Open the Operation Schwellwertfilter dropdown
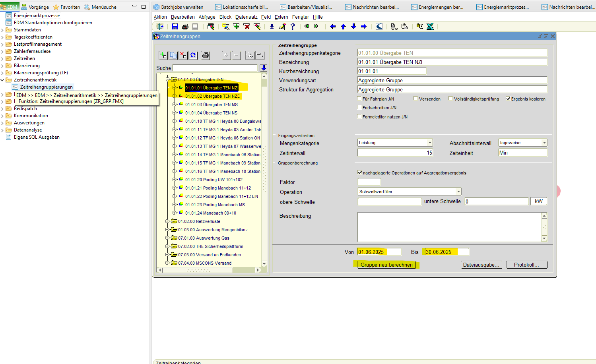The height and width of the screenshot is (364, 596). click(x=458, y=192)
